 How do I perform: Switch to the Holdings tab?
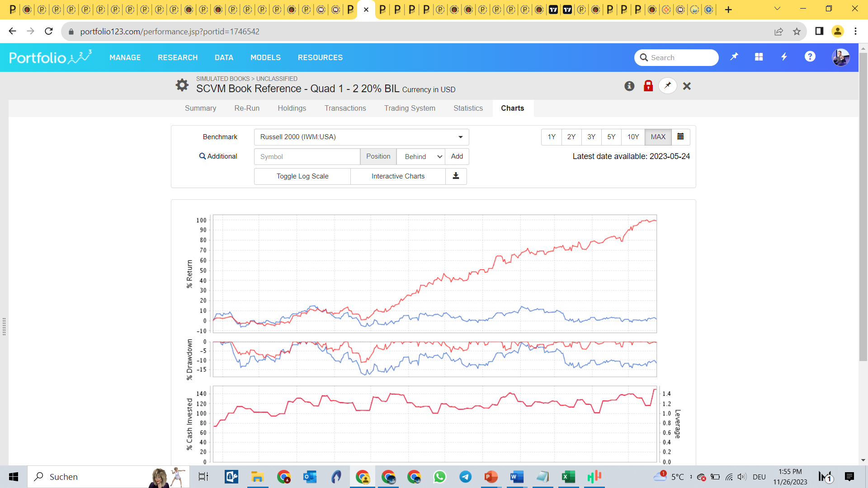292,108
